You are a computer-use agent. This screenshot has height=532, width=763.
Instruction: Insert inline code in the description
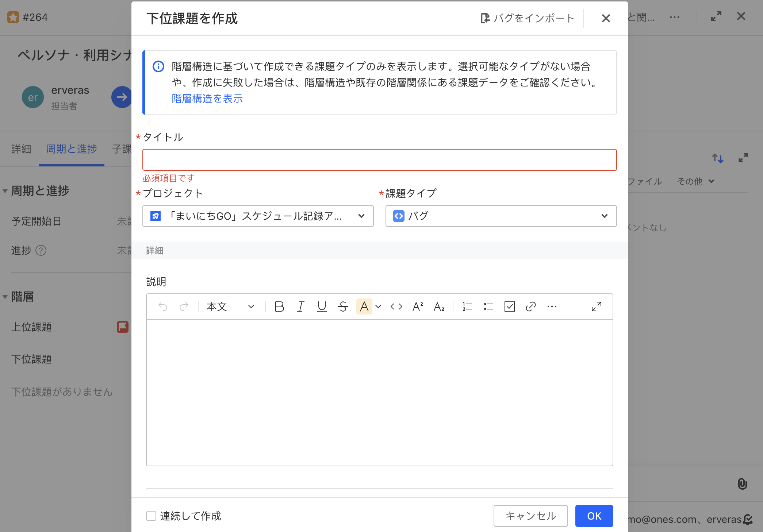click(396, 307)
